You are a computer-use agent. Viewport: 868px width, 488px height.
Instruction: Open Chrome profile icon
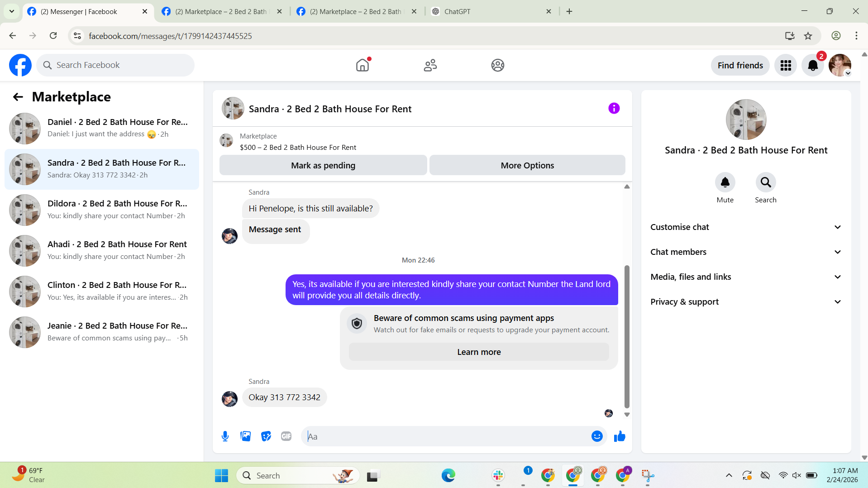(836, 36)
